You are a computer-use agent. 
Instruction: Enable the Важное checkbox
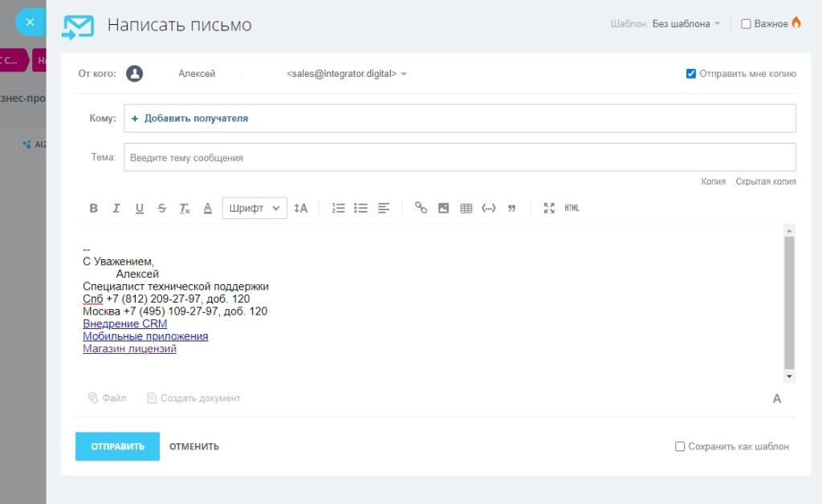tap(746, 24)
